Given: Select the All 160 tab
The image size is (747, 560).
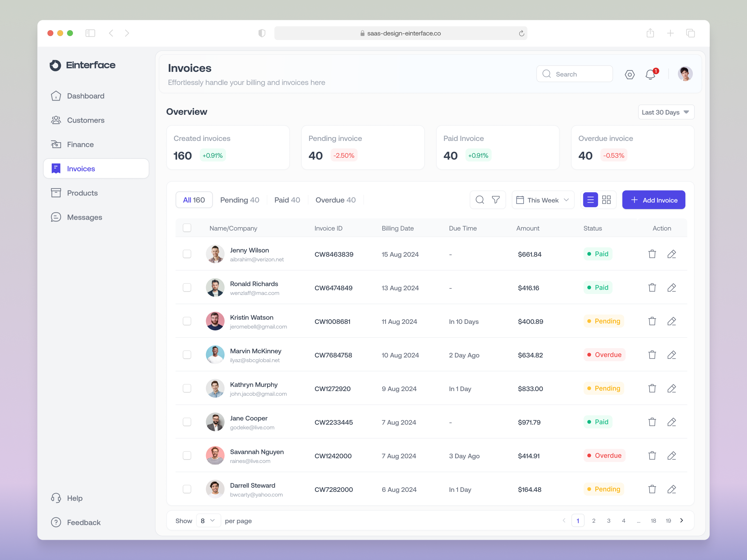Looking at the screenshot, I should 194,200.
